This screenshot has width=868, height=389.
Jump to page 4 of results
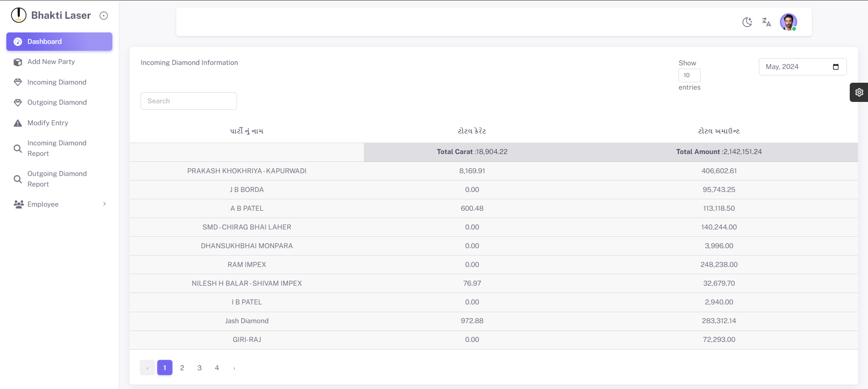217,368
